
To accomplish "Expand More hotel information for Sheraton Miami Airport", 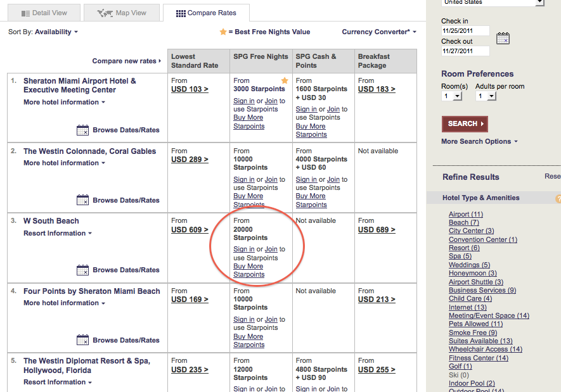I will pyautogui.click(x=65, y=102).
